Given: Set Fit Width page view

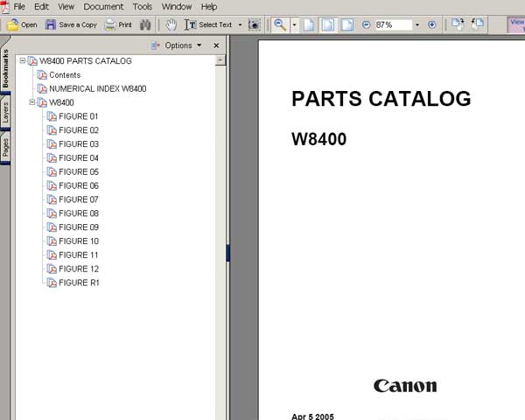Looking at the screenshot, I should tap(346, 24).
